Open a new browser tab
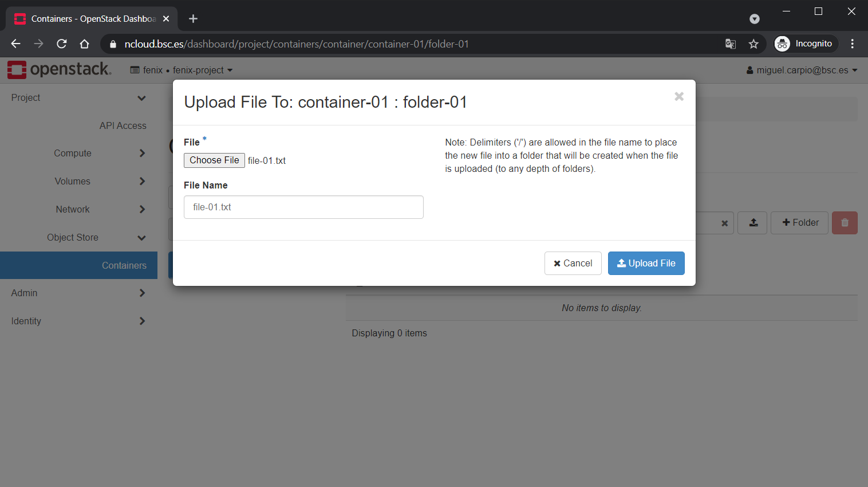This screenshot has height=487, width=868. click(193, 19)
